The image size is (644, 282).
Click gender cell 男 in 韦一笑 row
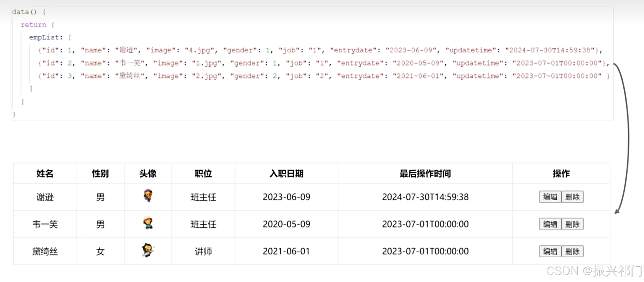100,224
